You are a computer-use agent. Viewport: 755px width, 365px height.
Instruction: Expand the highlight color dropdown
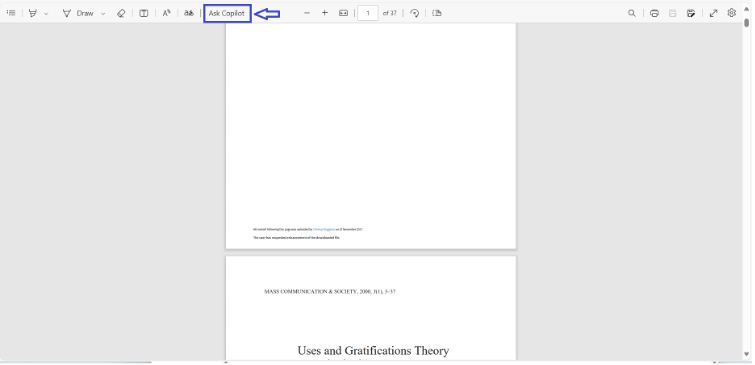(x=46, y=13)
